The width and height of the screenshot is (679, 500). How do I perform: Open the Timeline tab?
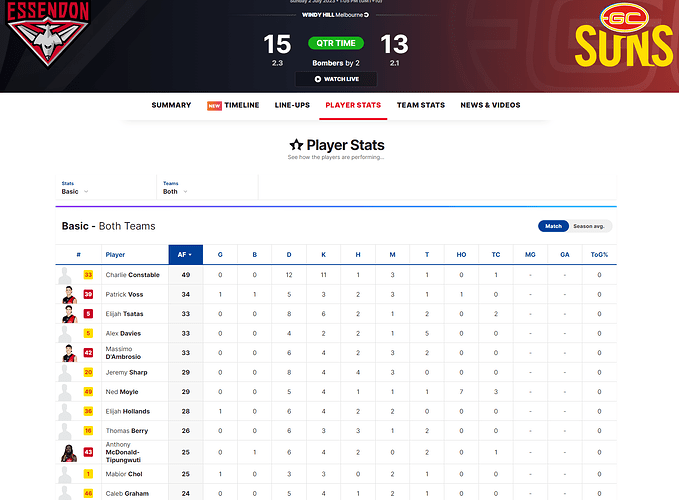click(233, 105)
